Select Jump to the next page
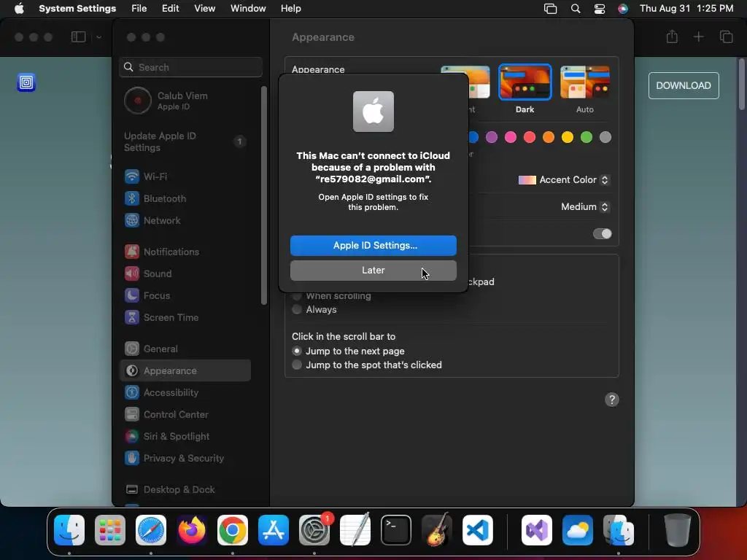 (x=348, y=351)
